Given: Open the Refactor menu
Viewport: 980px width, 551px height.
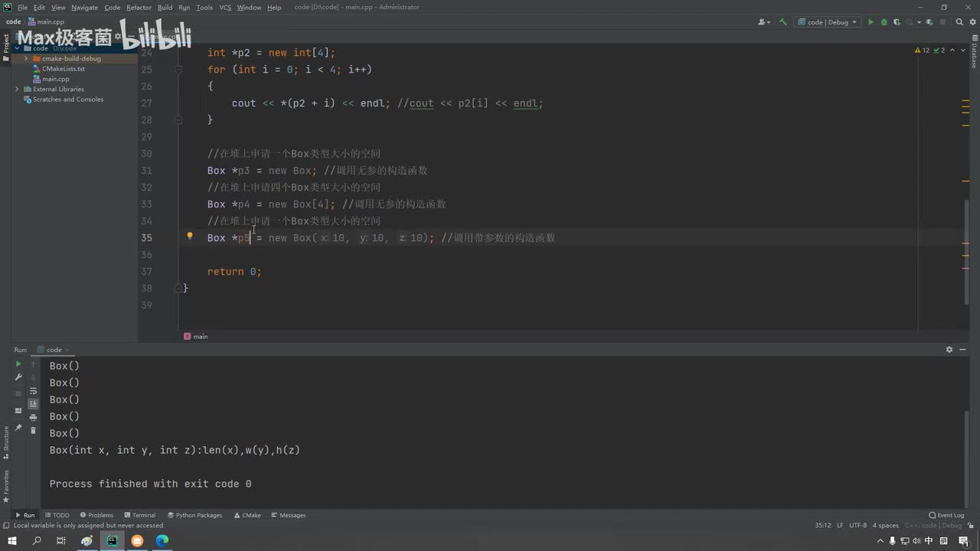Looking at the screenshot, I should [139, 8].
